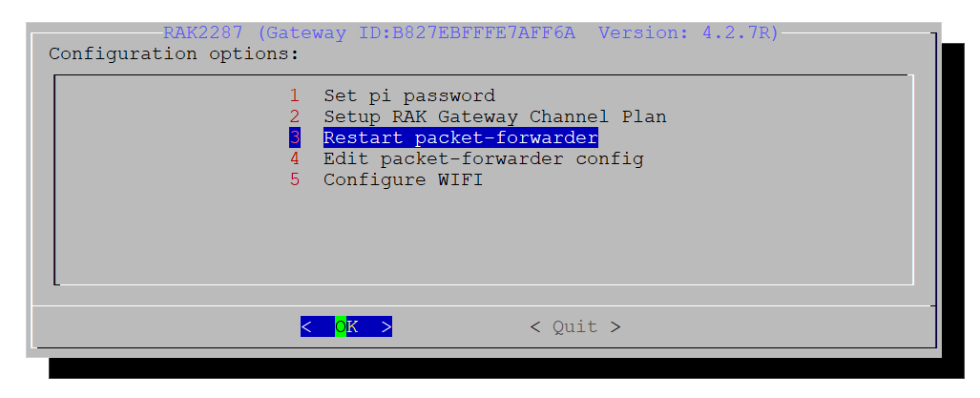The width and height of the screenshot is (980, 398).
Task: Click the right angle bracket of OK
Action: [386, 326]
